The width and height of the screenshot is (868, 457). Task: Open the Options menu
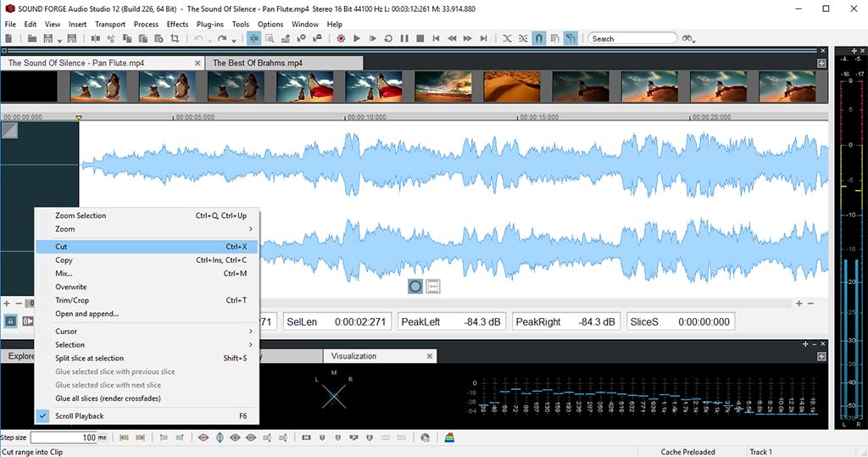click(270, 25)
